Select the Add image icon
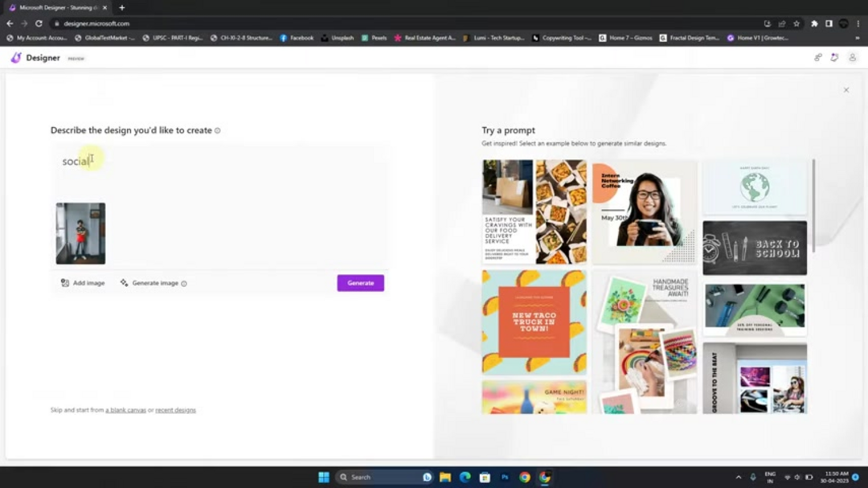The width and height of the screenshot is (868, 488). [64, 283]
